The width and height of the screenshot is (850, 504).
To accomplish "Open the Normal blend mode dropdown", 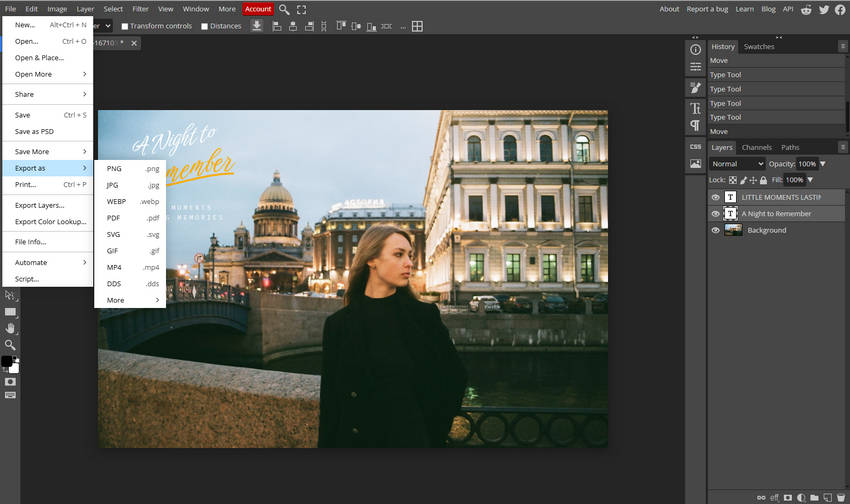I will (x=737, y=164).
